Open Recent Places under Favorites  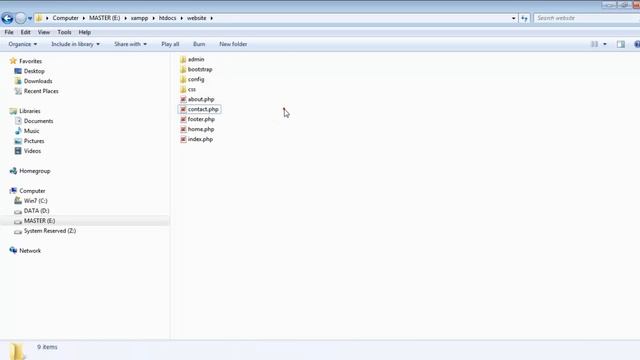pyautogui.click(x=41, y=91)
